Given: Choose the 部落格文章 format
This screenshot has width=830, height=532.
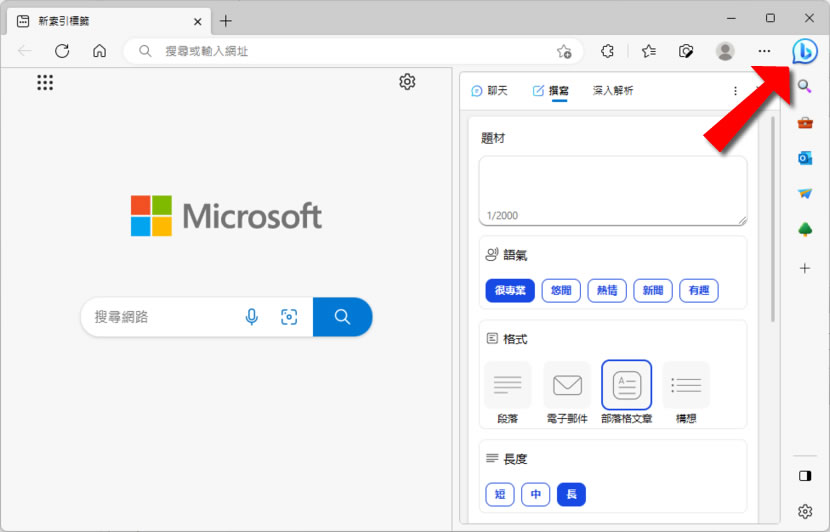Looking at the screenshot, I should 627,392.
